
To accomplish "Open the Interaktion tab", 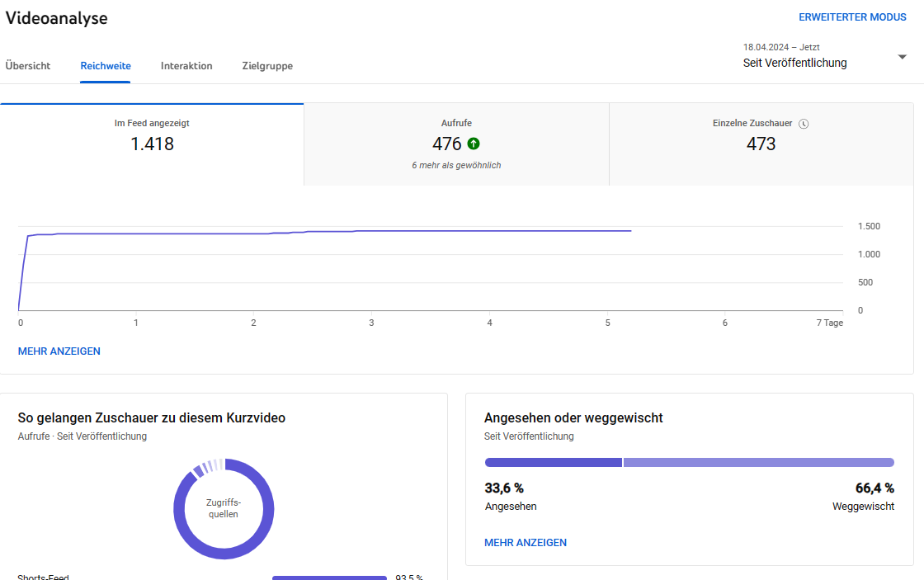I will click(186, 66).
